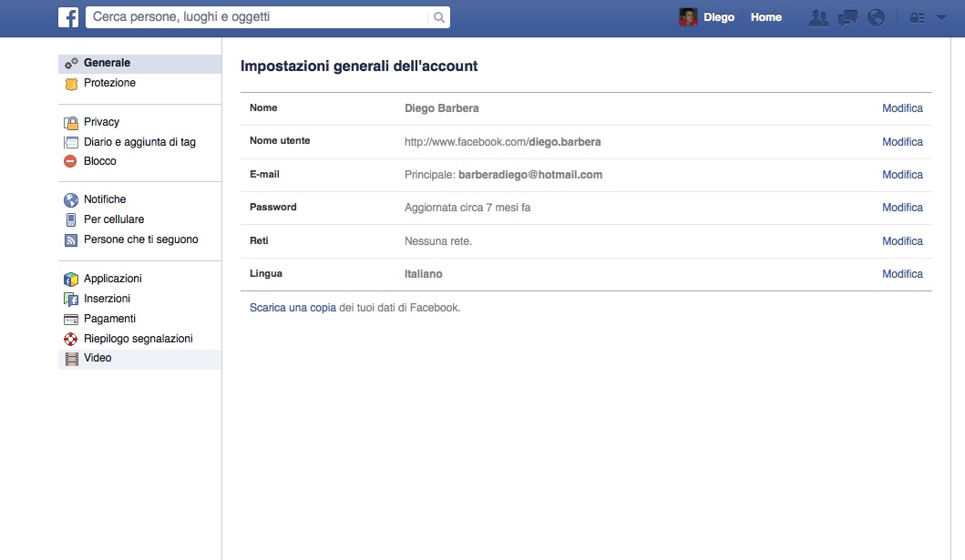Open privacy shortcuts lock icon
Image resolution: width=965 pixels, height=560 pixels.
click(917, 18)
